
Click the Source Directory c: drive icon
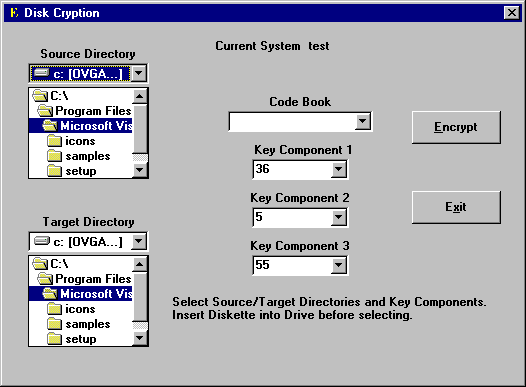click(x=42, y=73)
